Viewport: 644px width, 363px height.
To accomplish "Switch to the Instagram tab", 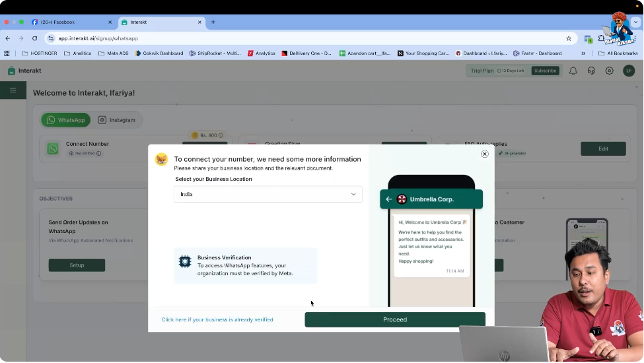I will pos(117,119).
